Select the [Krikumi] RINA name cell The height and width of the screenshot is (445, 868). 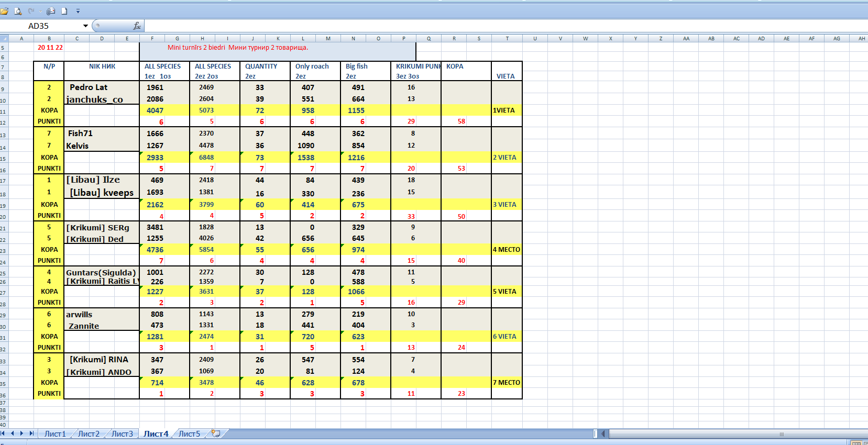coord(102,360)
